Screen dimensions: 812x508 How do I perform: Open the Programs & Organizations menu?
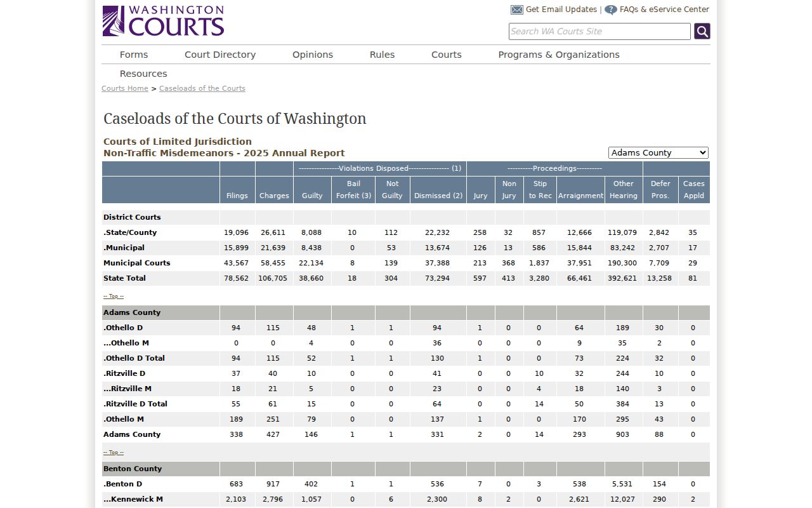pyautogui.click(x=559, y=55)
